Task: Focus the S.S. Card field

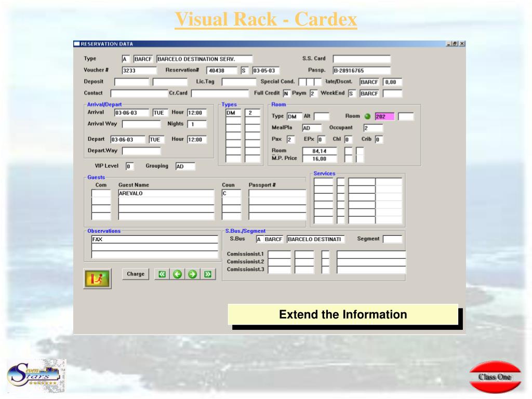Action: point(362,59)
